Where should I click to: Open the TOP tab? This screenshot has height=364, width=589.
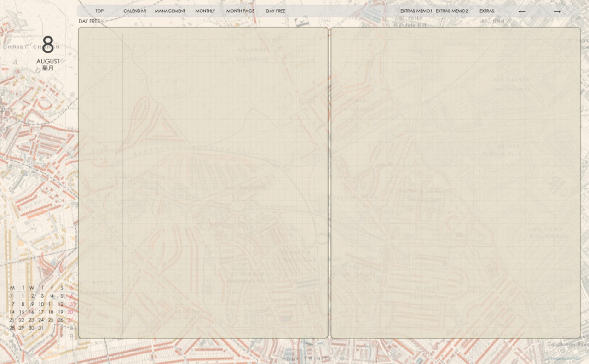[x=99, y=11]
